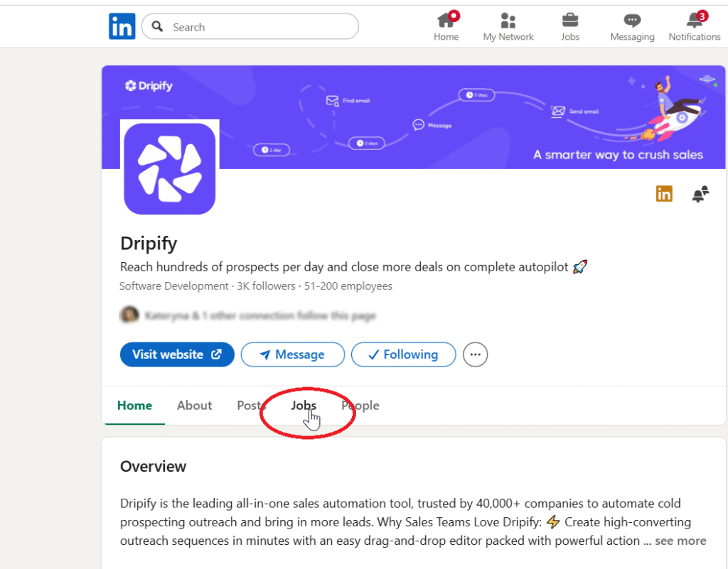Click the Visit website button

tap(176, 354)
